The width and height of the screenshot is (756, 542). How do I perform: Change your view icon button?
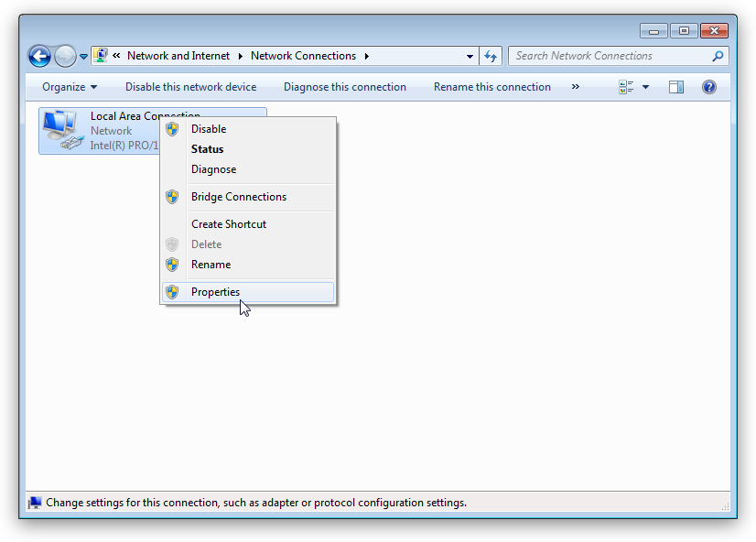(626, 87)
